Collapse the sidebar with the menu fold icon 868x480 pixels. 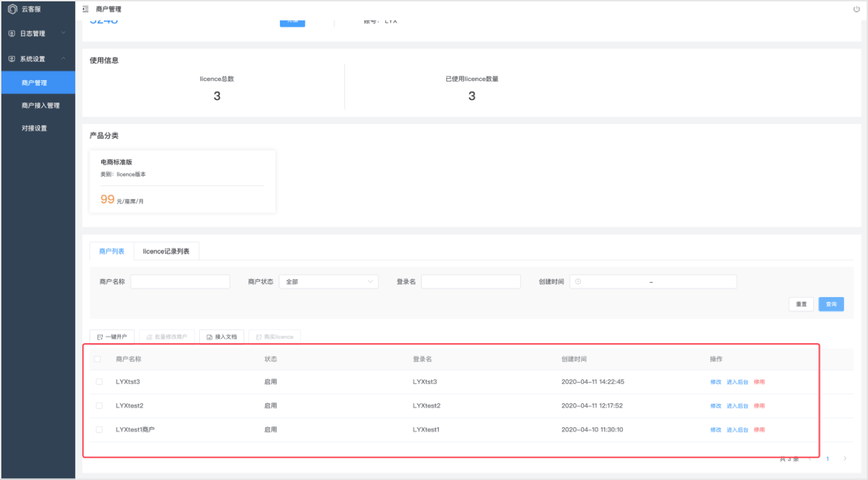point(86,10)
